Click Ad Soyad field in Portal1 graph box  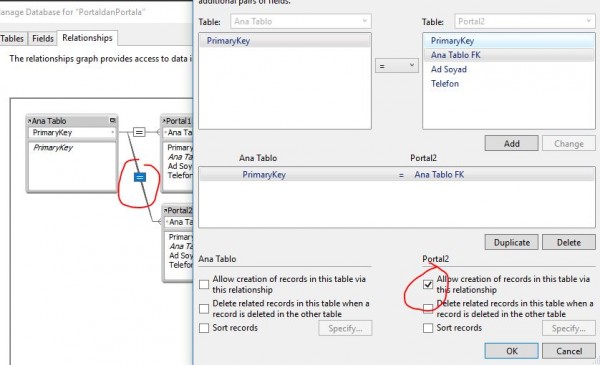click(x=180, y=166)
